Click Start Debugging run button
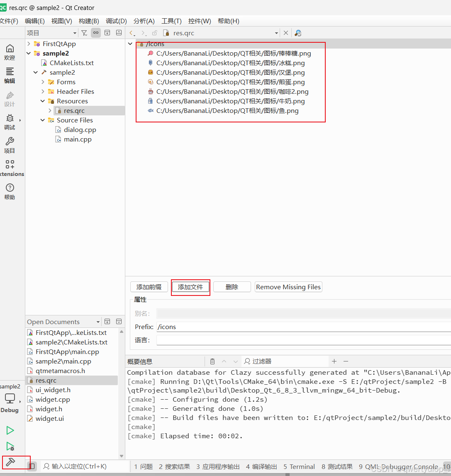 (10, 446)
